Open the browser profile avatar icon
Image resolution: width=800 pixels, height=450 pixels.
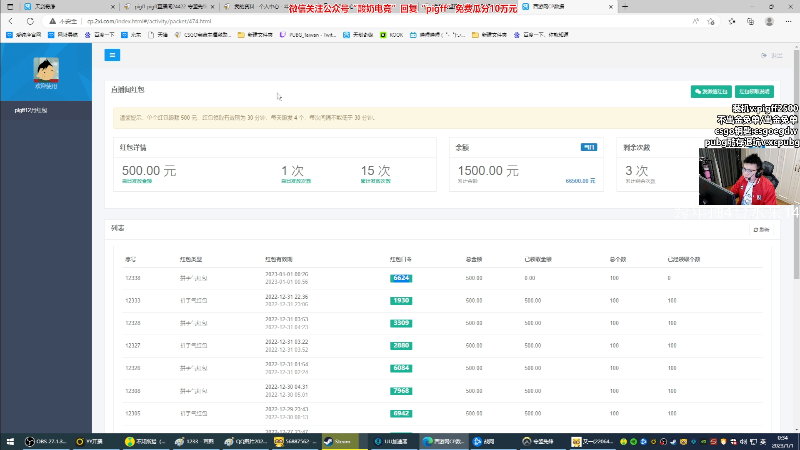click(769, 21)
